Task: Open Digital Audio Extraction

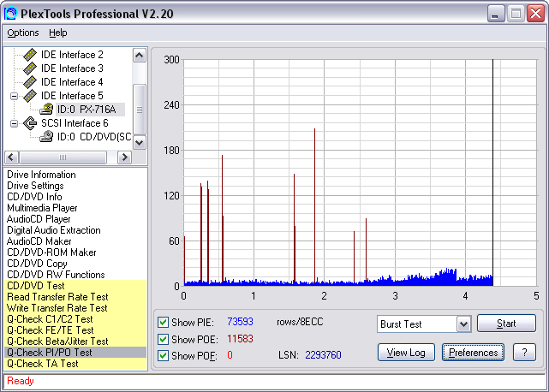Action: [54, 230]
